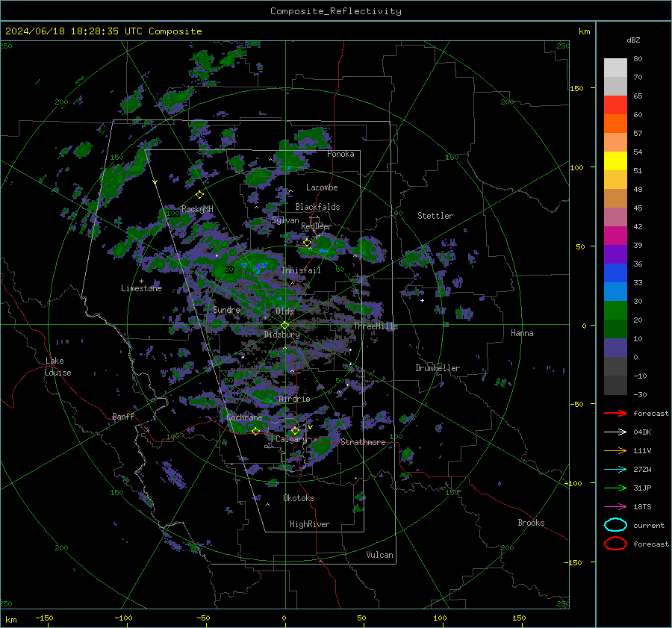Click the -150 tick on bottom axis

click(45, 618)
